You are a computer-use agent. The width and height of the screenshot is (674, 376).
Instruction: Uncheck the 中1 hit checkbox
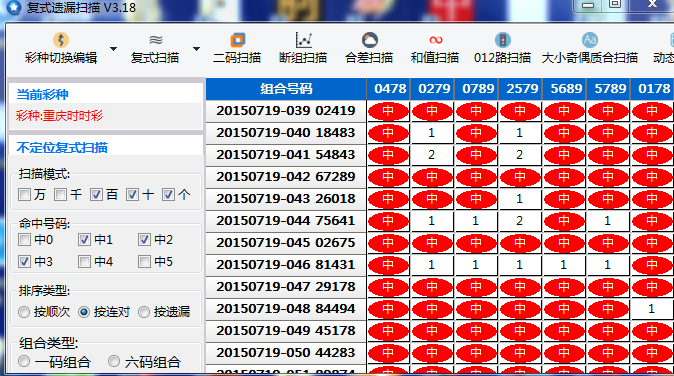84,239
